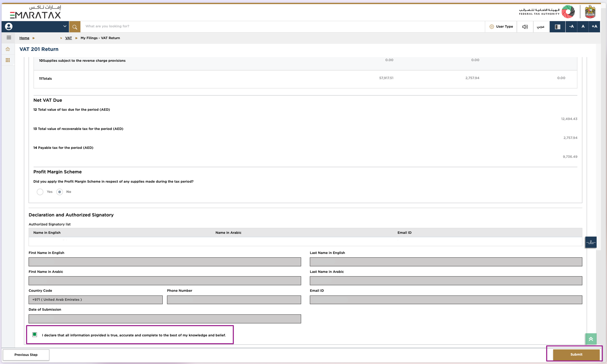Select Yes for Profit Margin Scheme

[x=40, y=192]
